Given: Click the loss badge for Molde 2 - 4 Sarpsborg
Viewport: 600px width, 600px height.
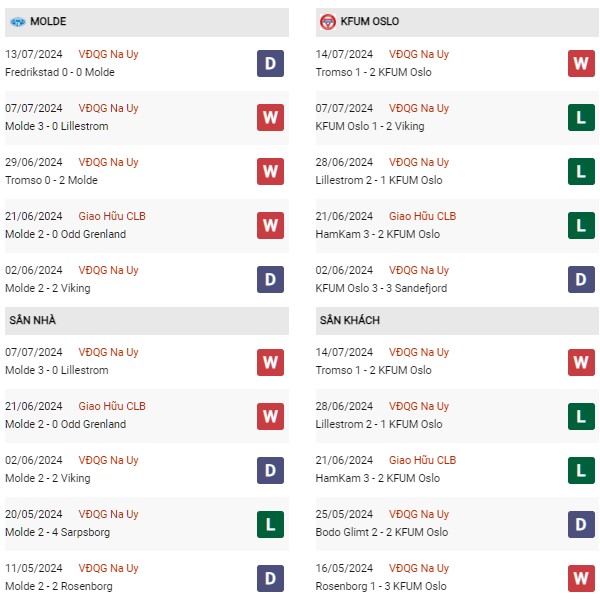Looking at the screenshot, I should (x=270, y=524).
